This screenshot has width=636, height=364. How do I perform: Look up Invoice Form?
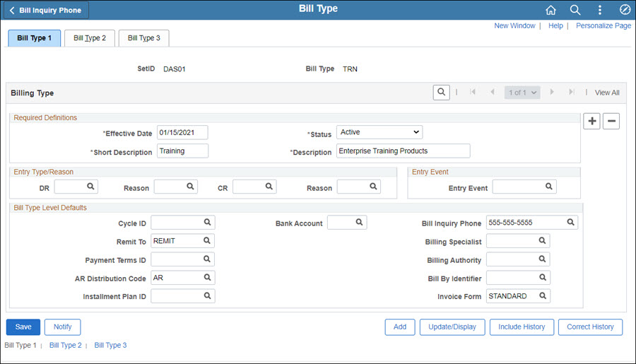point(543,296)
